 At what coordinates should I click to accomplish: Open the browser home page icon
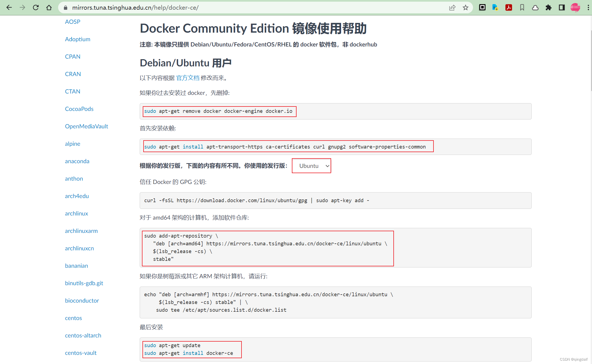[x=49, y=7]
